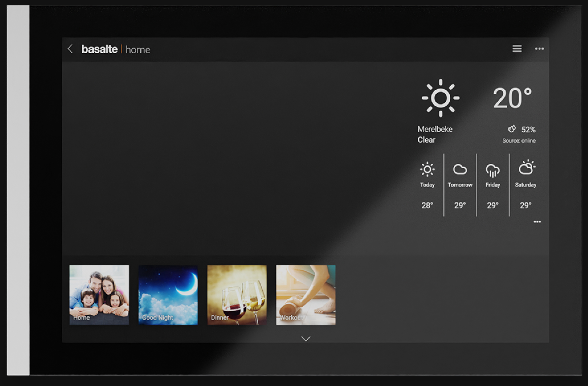Activate the Good Night scene
This screenshot has width=588, height=386.
(x=168, y=295)
